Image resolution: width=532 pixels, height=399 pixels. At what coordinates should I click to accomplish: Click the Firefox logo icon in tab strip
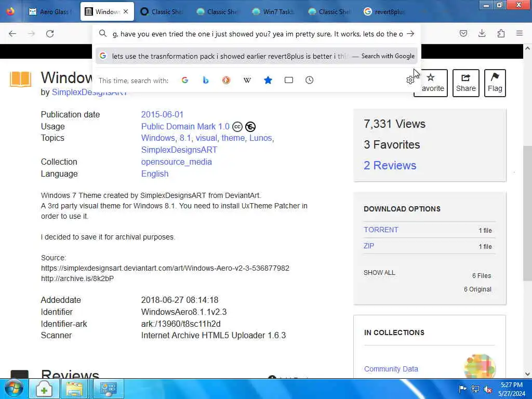[10, 11]
